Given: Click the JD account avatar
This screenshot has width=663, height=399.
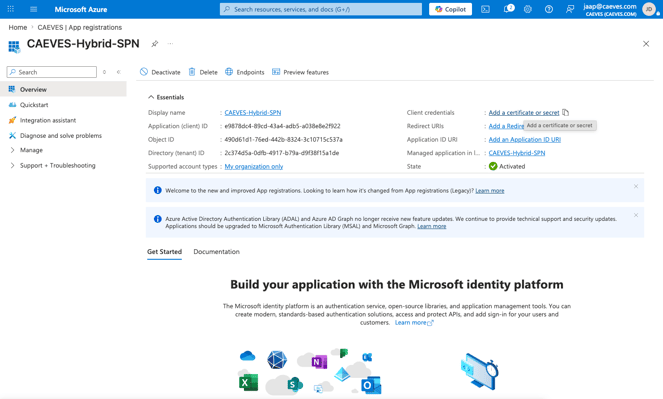Looking at the screenshot, I should (x=649, y=9).
